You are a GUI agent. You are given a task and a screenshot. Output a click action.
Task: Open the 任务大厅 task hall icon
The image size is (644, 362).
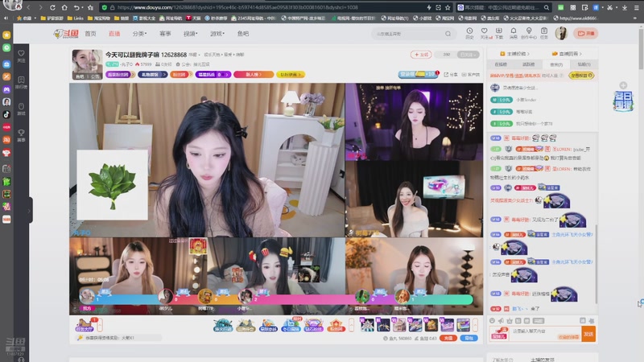point(85,325)
